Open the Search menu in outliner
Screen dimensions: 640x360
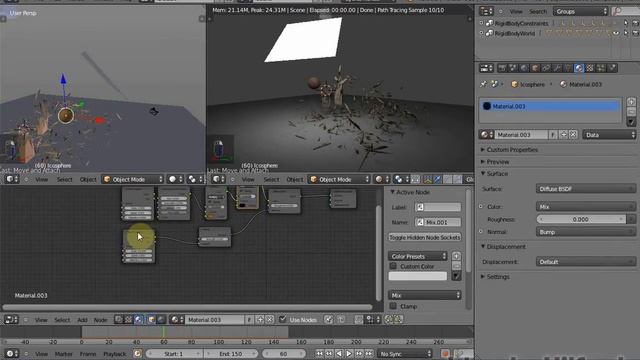click(x=538, y=11)
